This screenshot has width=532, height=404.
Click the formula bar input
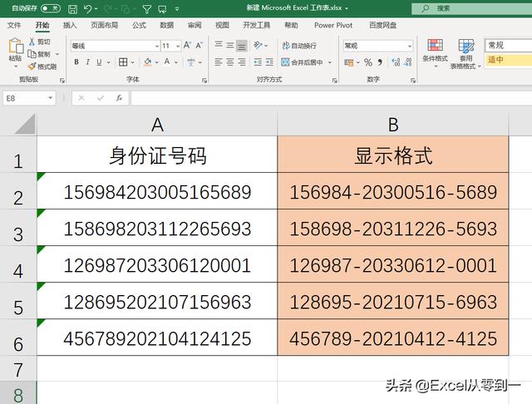pyautogui.click(x=331, y=98)
